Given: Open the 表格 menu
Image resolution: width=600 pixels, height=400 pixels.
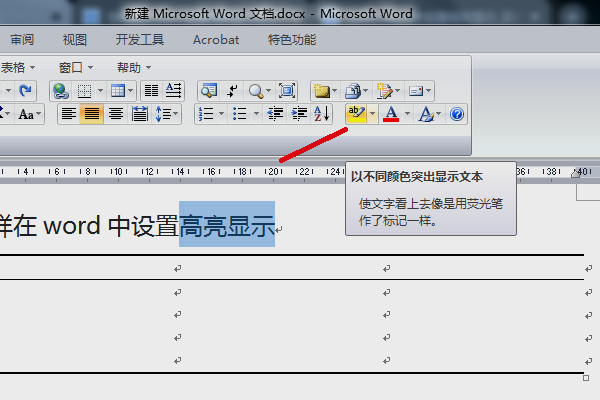Looking at the screenshot, I should pos(17,68).
